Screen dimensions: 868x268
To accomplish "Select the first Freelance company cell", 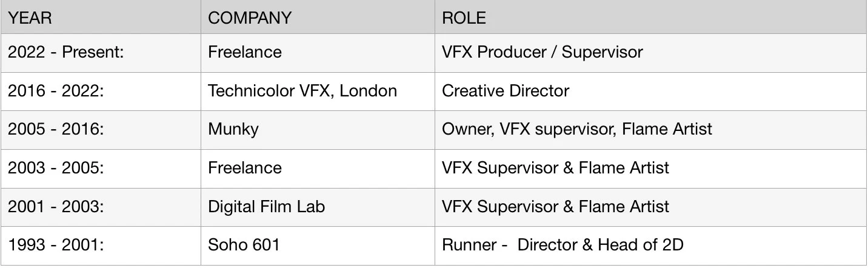I will click(x=245, y=52).
